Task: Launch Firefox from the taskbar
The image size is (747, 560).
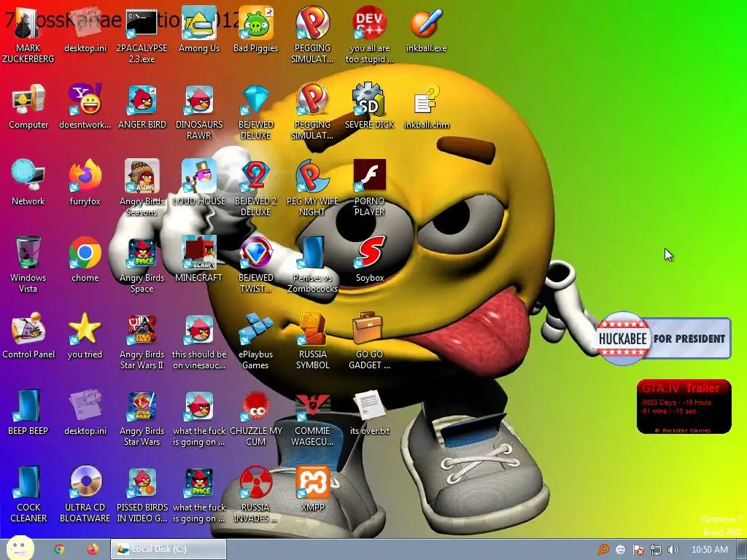Action: (93, 549)
